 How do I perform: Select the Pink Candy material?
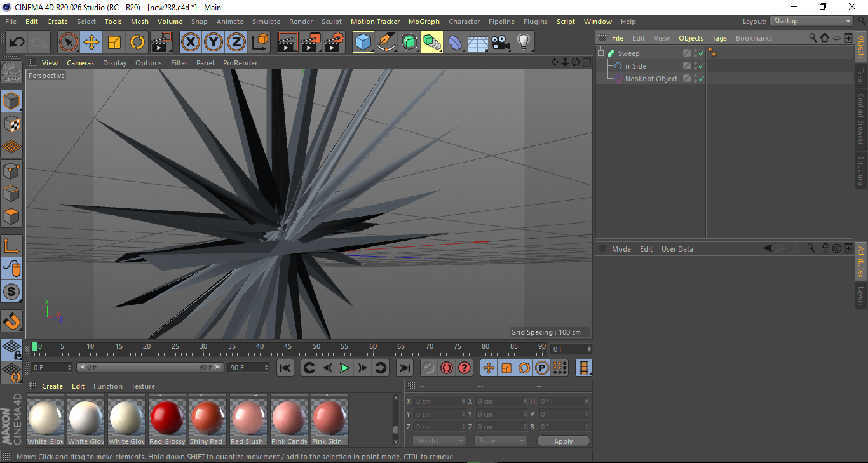click(x=289, y=421)
